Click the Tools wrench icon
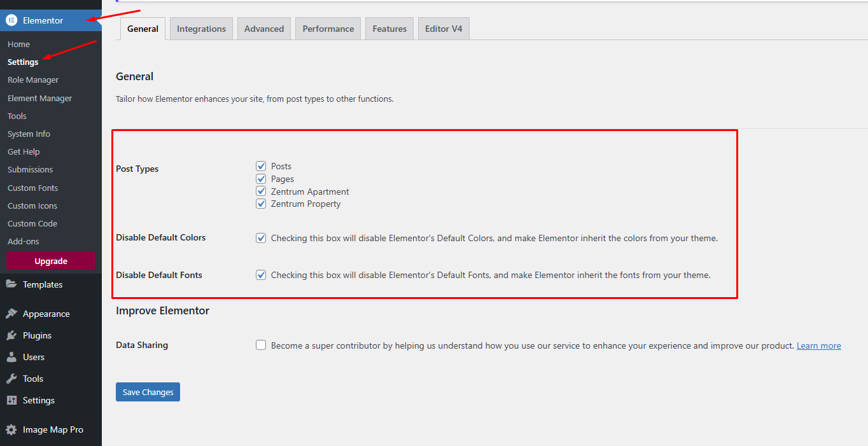The height and width of the screenshot is (446, 868). [x=11, y=379]
